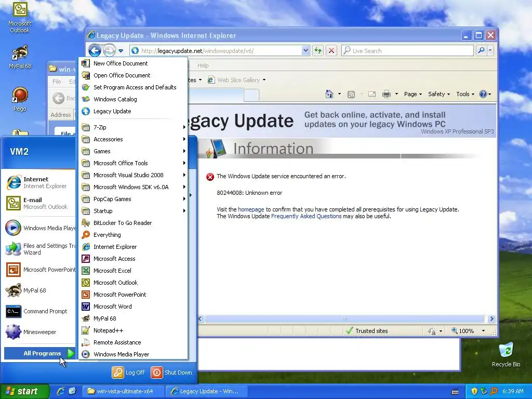532x399 pixels.
Task: Open recent pages dropdown arrow
Action: (121, 51)
